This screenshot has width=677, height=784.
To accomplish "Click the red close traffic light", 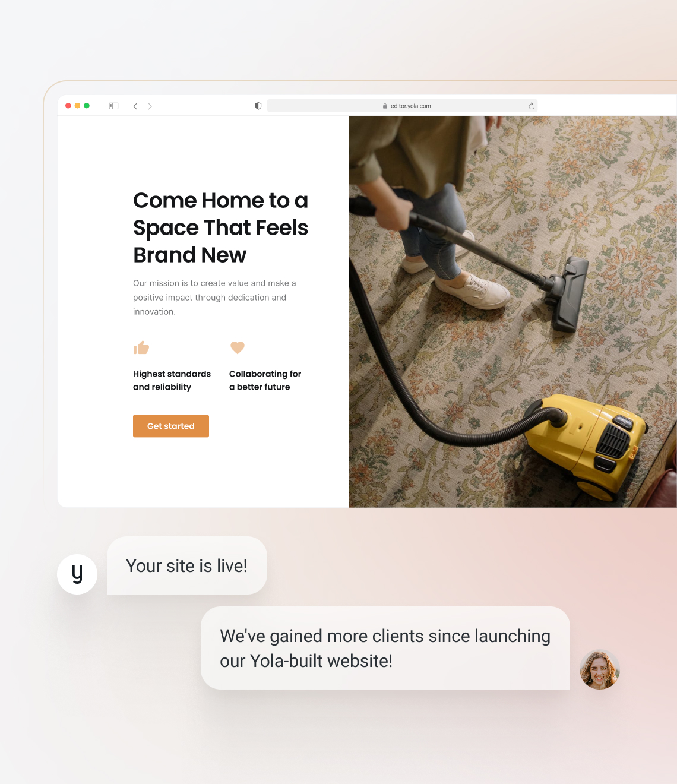I will pos(68,105).
